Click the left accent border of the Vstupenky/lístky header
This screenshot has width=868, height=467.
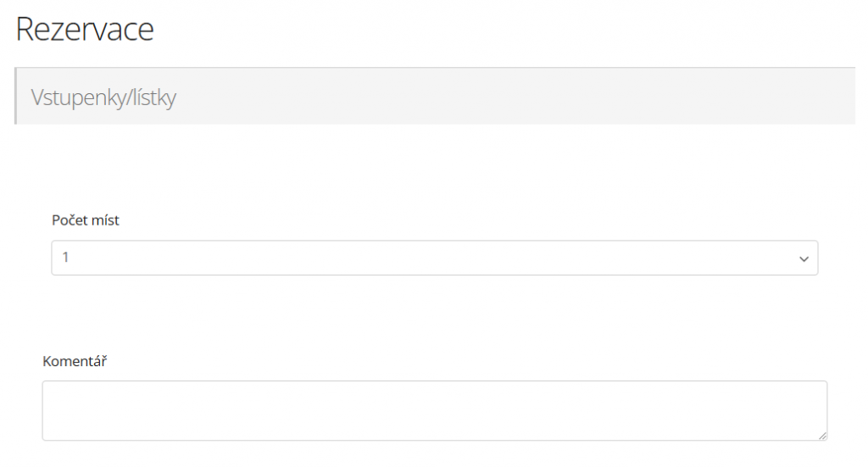click(16, 97)
